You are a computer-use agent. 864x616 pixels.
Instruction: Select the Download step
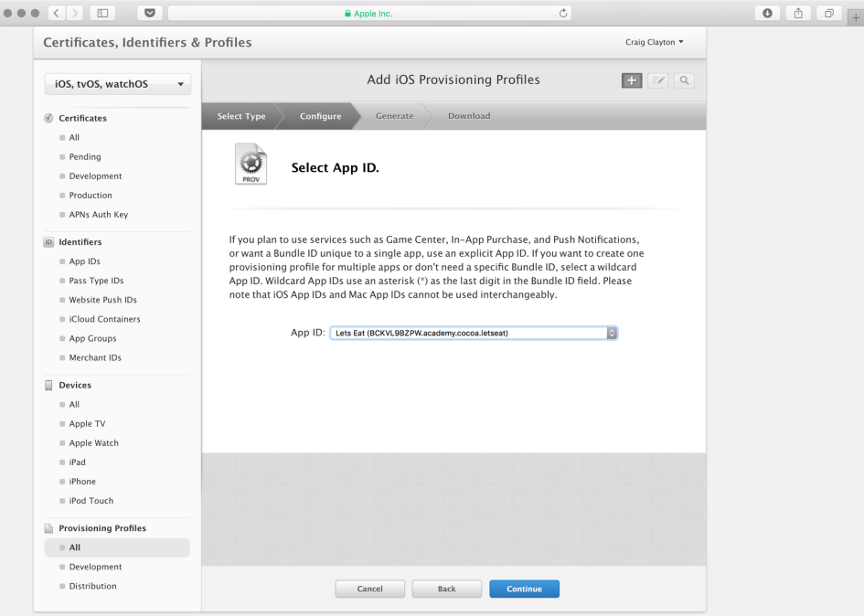469,116
